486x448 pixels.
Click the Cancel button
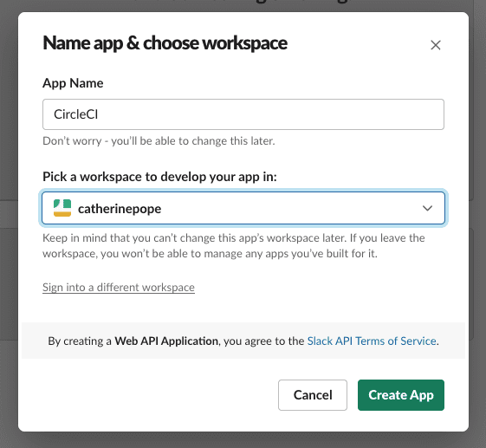(x=313, y=395)
